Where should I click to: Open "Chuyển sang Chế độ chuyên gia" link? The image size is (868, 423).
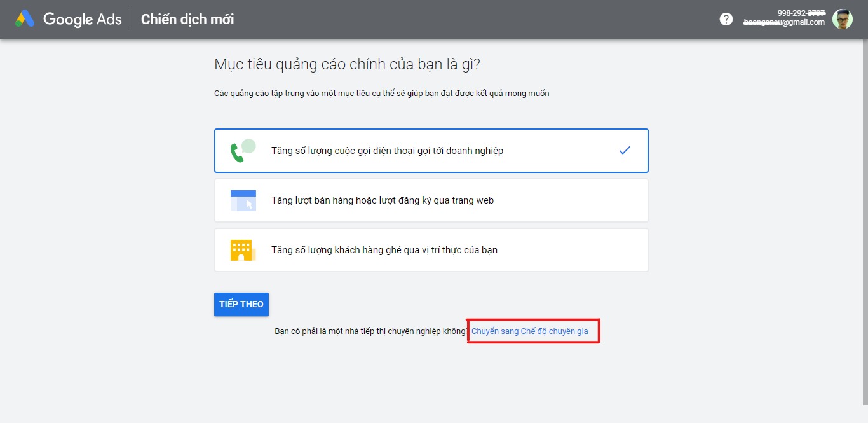point(529,331)
